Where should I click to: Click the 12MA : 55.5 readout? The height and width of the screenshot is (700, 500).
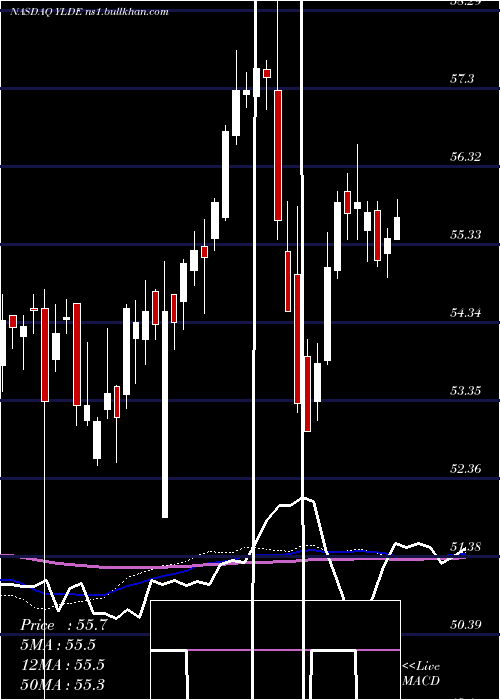click(63, 665)
